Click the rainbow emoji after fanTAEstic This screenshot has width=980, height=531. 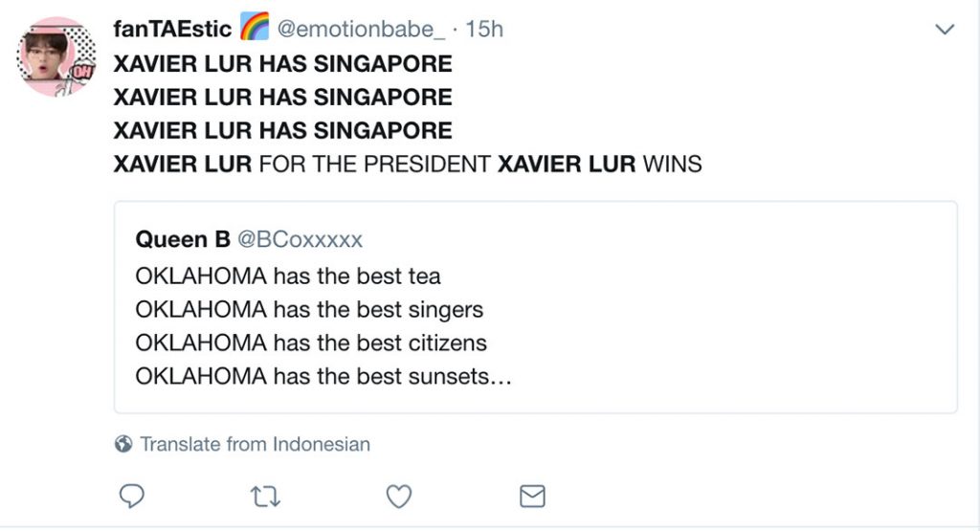point(254,29)
